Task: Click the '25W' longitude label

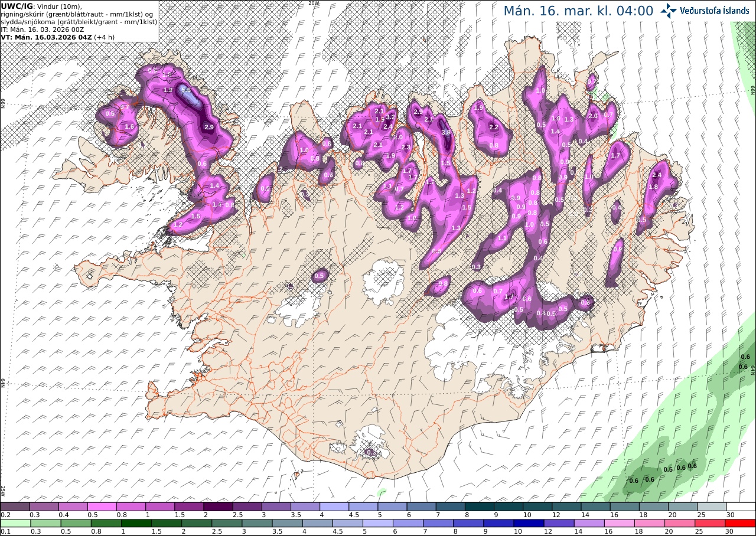Action: pyautogui.click(x=3, y=491)
